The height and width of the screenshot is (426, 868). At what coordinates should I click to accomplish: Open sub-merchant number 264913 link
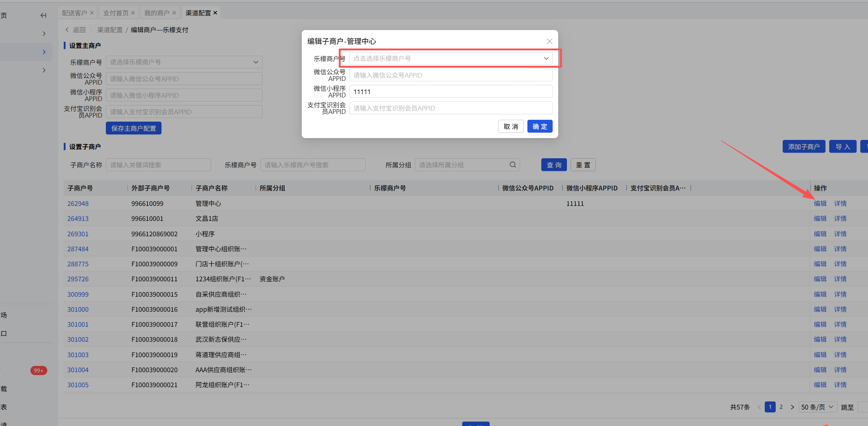pyautogui.click(x=78, y=219)
